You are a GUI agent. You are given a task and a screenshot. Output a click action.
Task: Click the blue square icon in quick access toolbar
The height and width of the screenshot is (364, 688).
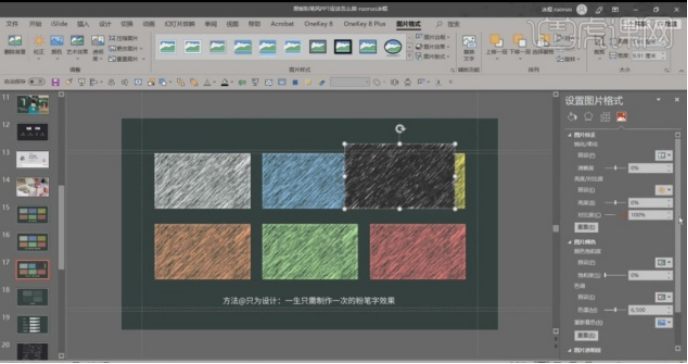pyautogui.click(x=295, y=82)
